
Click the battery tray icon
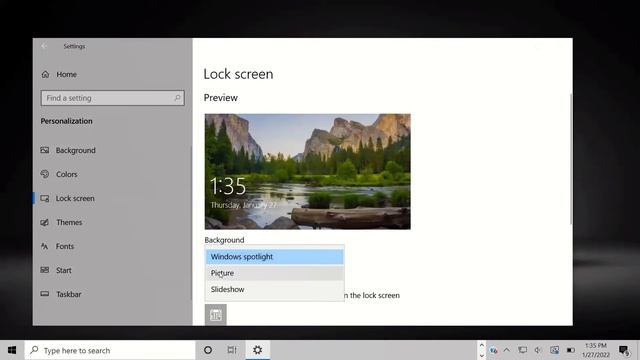pyautogui.click(x=571, y=350)
